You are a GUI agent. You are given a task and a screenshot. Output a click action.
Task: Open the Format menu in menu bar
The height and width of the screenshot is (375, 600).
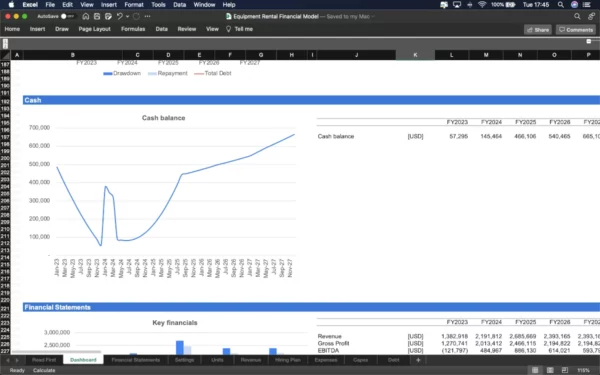pyautogui.click(x=134, y=5)
